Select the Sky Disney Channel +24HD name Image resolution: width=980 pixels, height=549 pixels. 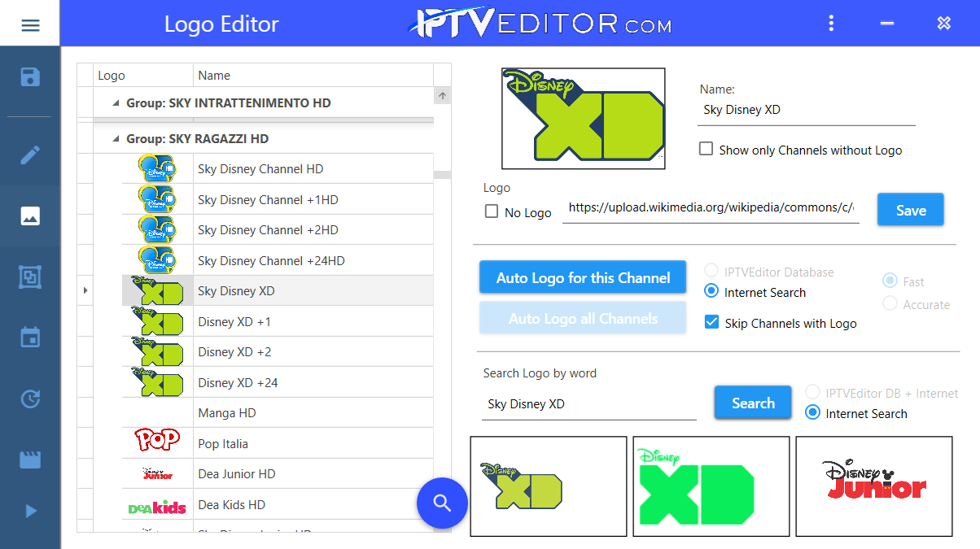coord(271,261)
